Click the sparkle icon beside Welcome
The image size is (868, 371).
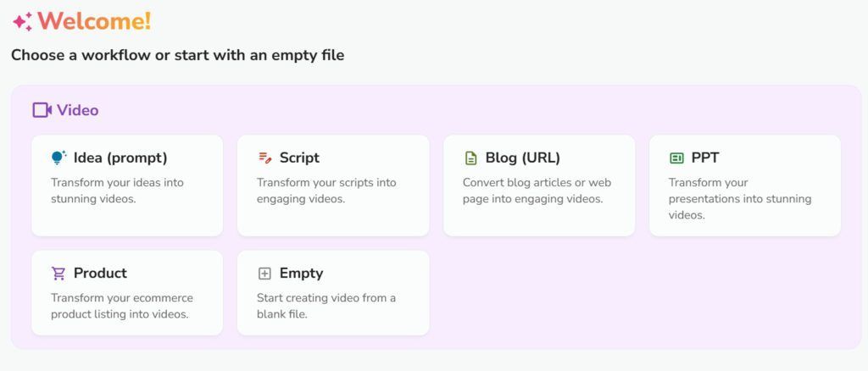coord(23,21)
